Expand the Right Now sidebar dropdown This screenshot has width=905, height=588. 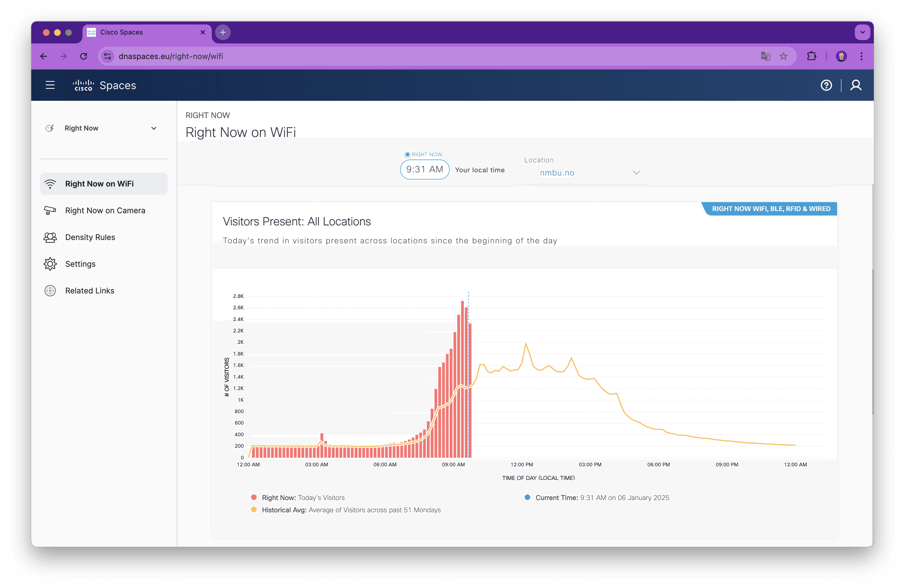[x=154, y=128]
